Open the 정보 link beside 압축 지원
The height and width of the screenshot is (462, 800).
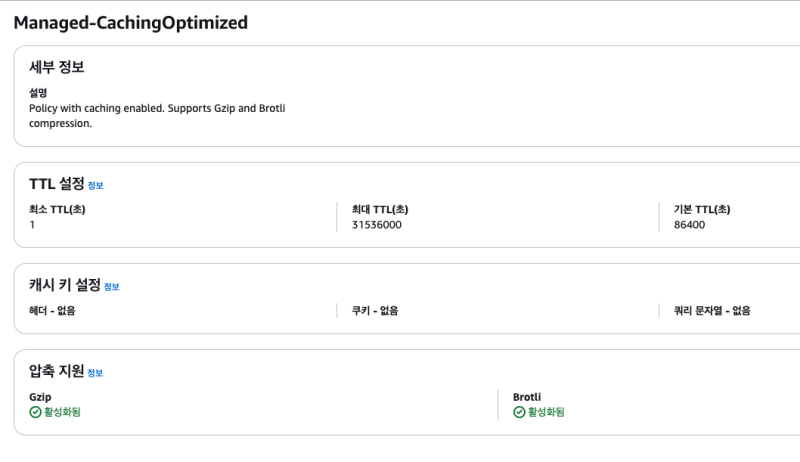(x=95, y=373)
